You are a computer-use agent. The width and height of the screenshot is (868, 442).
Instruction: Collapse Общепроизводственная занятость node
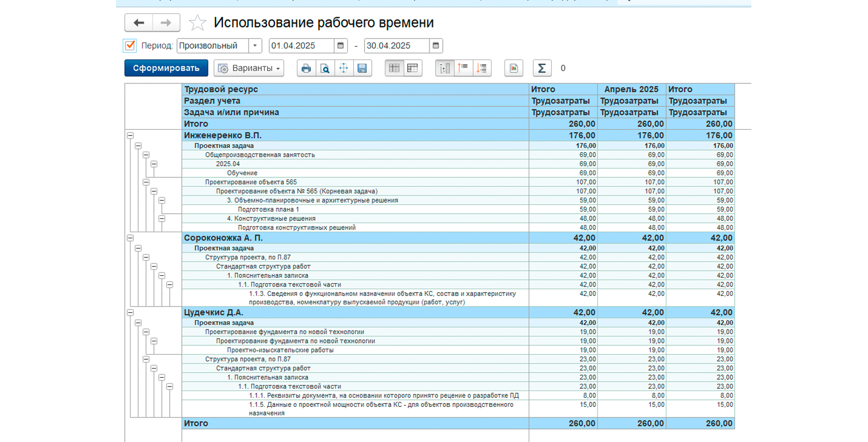(x=146, y=155)
